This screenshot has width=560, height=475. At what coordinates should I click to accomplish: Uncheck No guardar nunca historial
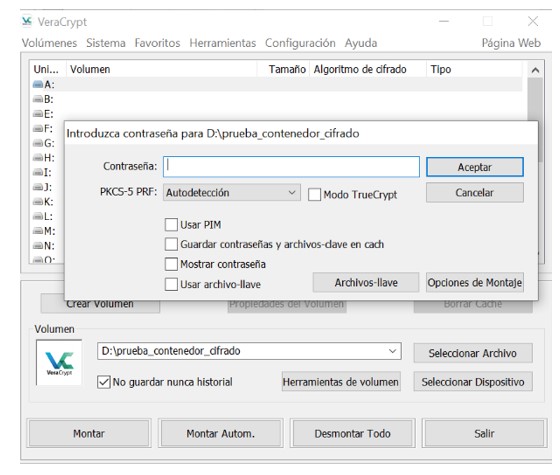pyautogui.click(x=104, y=382)
